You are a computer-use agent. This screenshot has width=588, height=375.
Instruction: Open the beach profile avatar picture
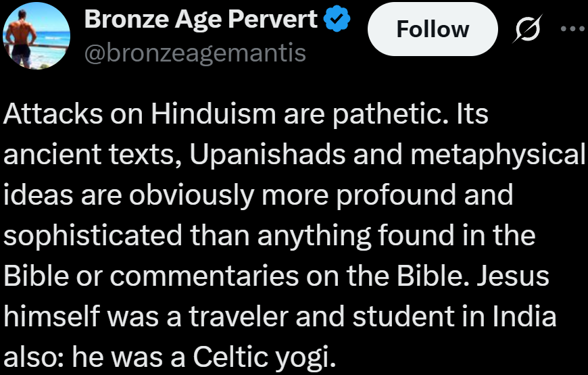[36, 36]
